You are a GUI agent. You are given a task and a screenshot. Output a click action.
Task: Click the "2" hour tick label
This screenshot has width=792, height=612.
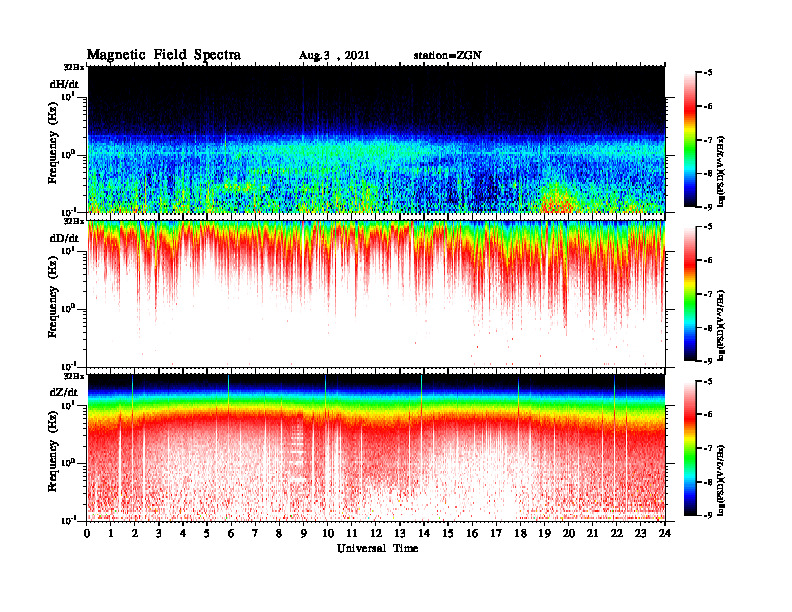coord(135,533)
